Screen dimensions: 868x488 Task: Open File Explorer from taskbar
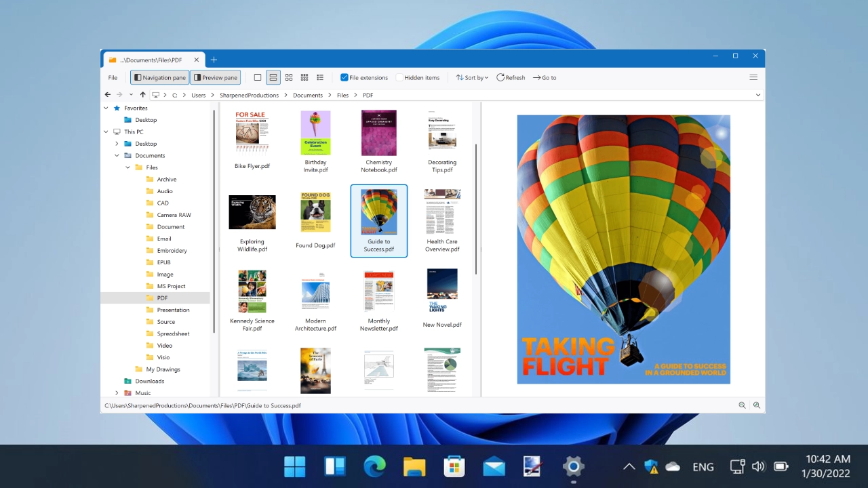(414, 466)
